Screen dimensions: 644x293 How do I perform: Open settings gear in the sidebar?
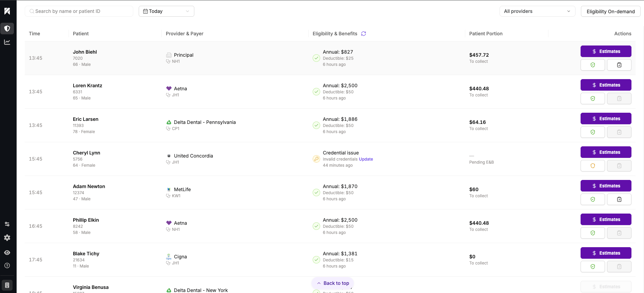pyautogui.click(x=7, y=238)
